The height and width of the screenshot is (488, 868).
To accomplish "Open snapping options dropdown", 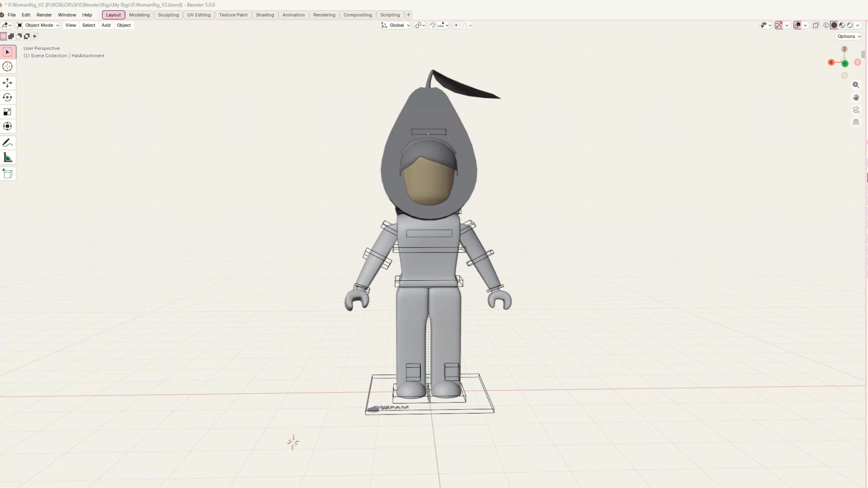I will point(443,25).
